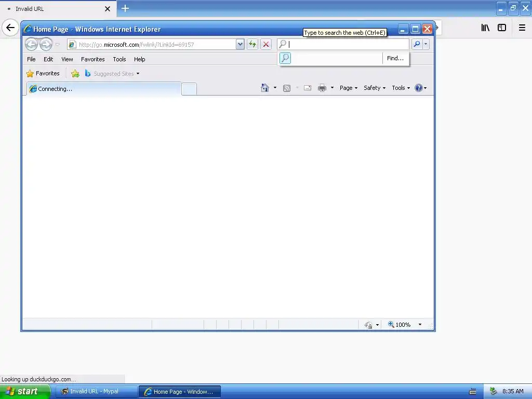The width and height of the screenshot is (532, 399).
Task: Open the Mypal library icon
Action: [485, 28]
